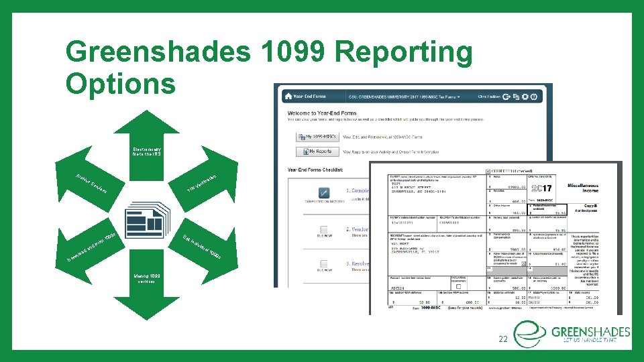Click the slide title 'Greenshades 1099 Reporting Options'
The width and height of the screenshot is (644, 362).
pyautogui.click(x=269, y=67)
